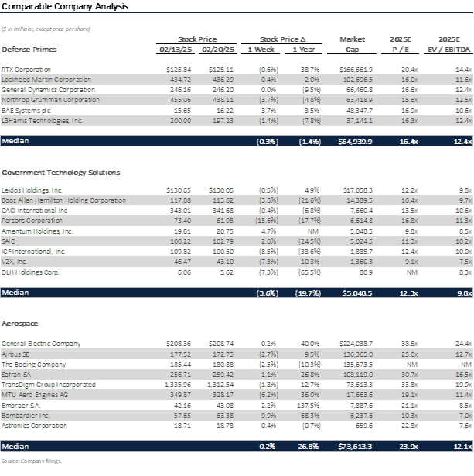The image size is (474, 476).
Task: Select Lockheed Martin stock price 436.29
Action: click(x=221, y=80)
